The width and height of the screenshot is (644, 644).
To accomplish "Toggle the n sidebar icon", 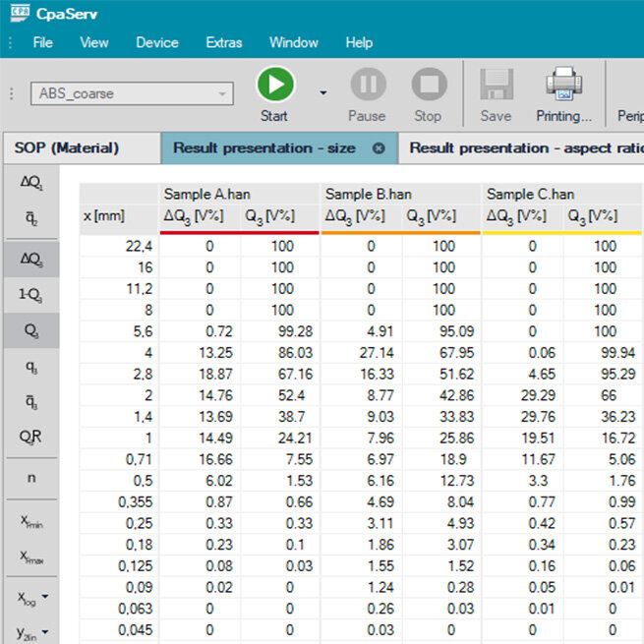I will tap(31, 478).
